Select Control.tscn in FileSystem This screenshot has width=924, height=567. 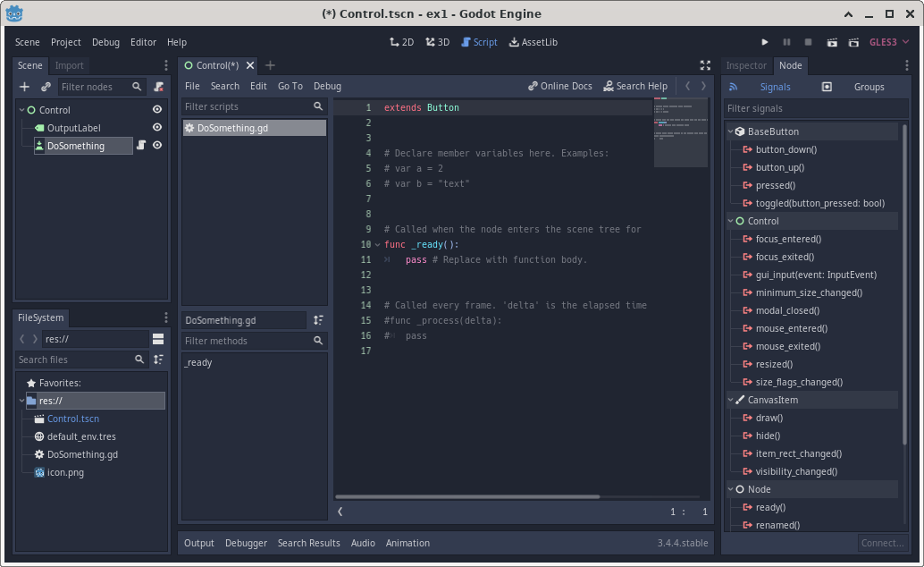(73, 419)
